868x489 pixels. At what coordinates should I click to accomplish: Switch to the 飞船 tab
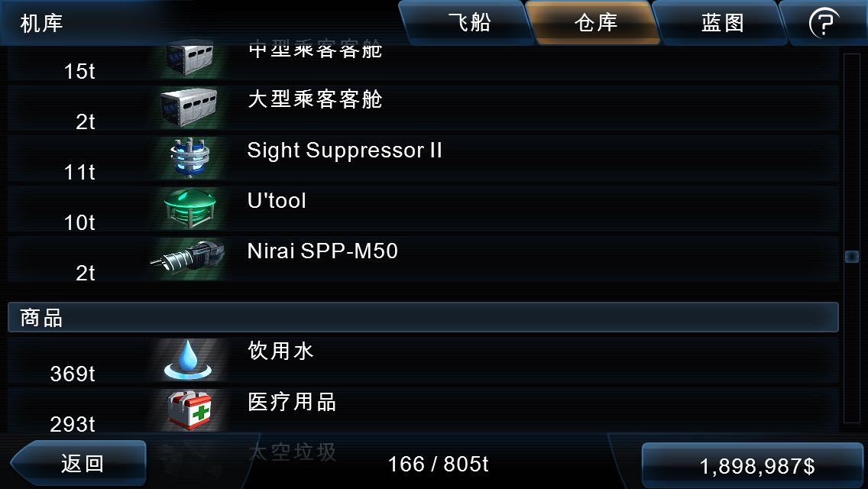pos(469,23)
